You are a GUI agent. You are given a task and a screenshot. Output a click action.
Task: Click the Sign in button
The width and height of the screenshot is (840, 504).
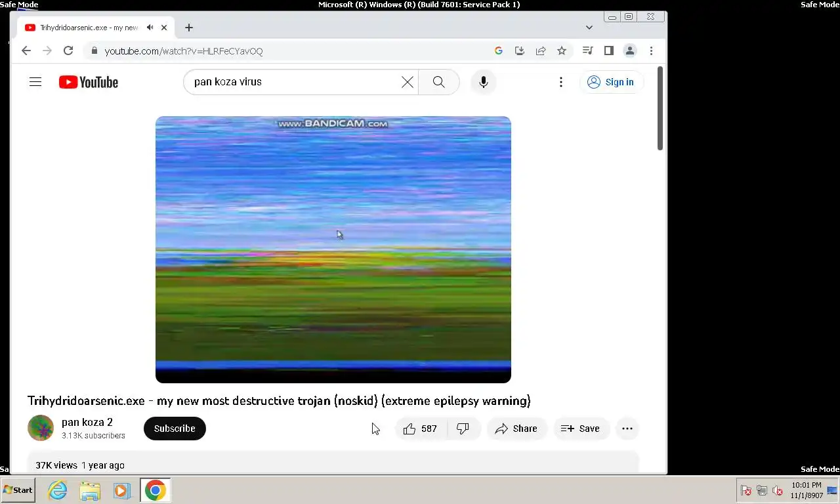pyautogui.click(x=611, y=82)
